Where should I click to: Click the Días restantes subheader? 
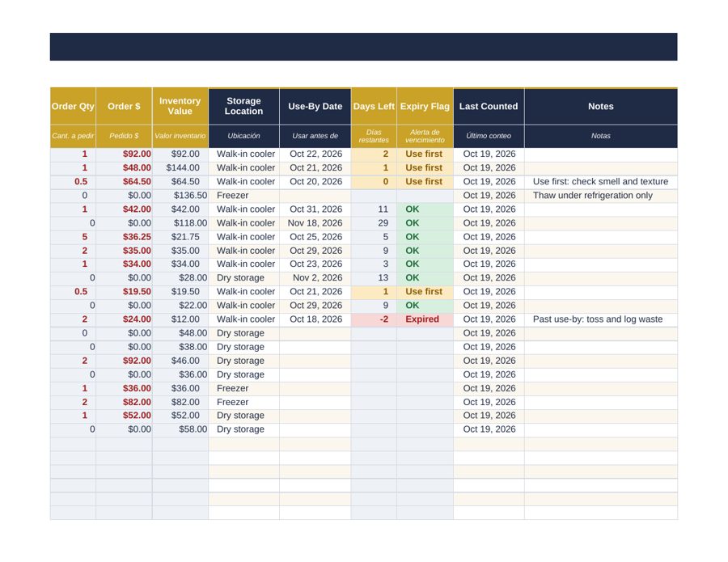tap(374, 136)
